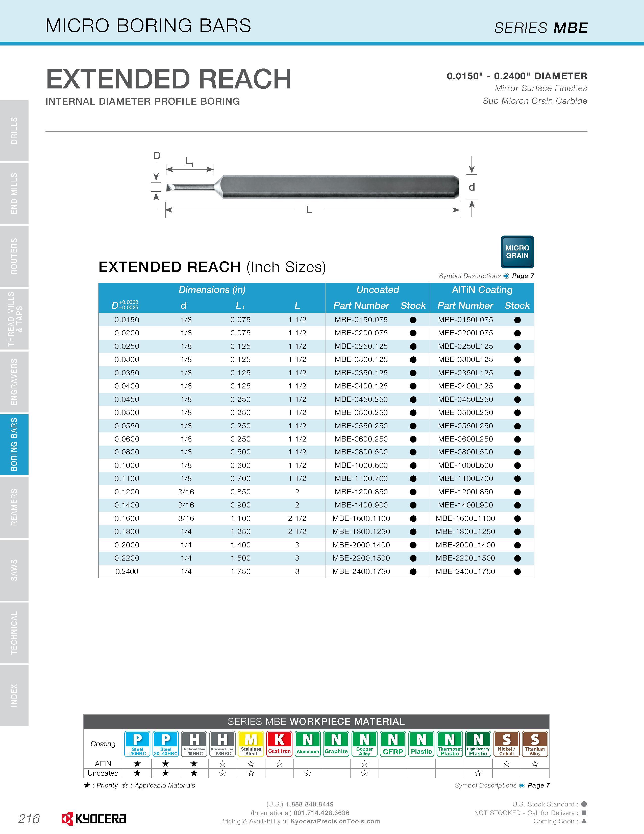Click the 0.0450 diameter cell
This screenshot has width=644, height=834.
pyautogui.click(x=127, y=399)
